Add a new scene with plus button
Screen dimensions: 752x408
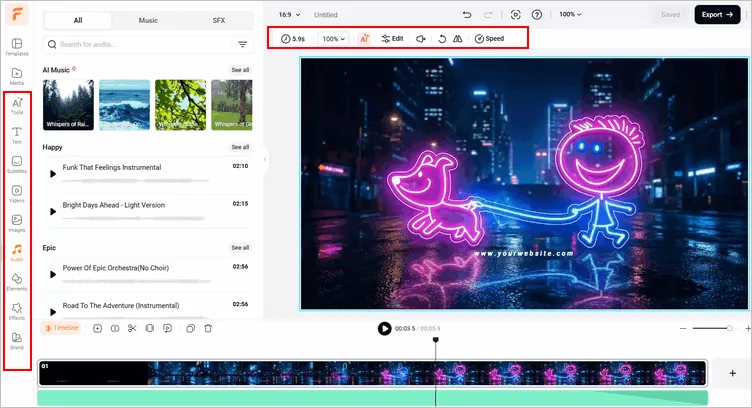point(732,373)
